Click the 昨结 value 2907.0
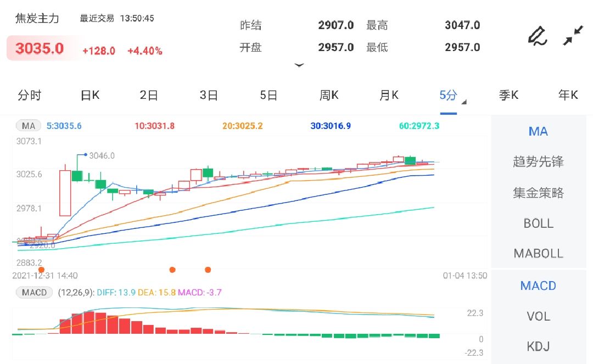 point(336,25)
